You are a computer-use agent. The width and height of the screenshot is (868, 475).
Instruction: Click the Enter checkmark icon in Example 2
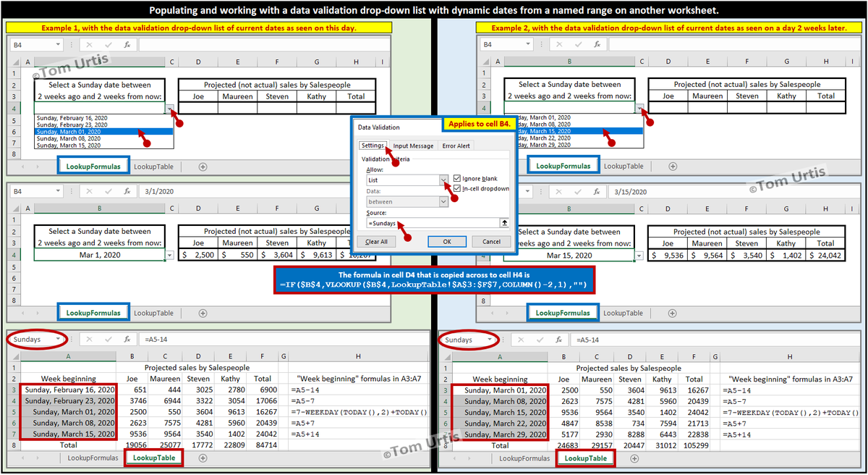point(578,45)
